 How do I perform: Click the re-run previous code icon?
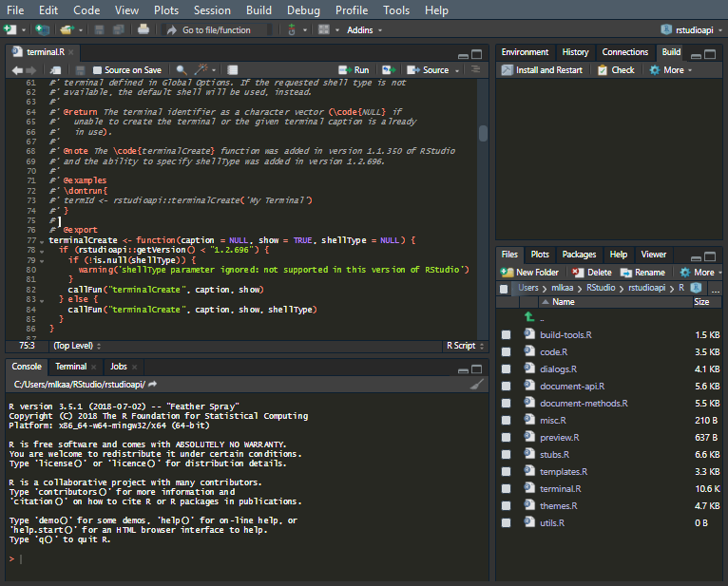tap(389, 70)
